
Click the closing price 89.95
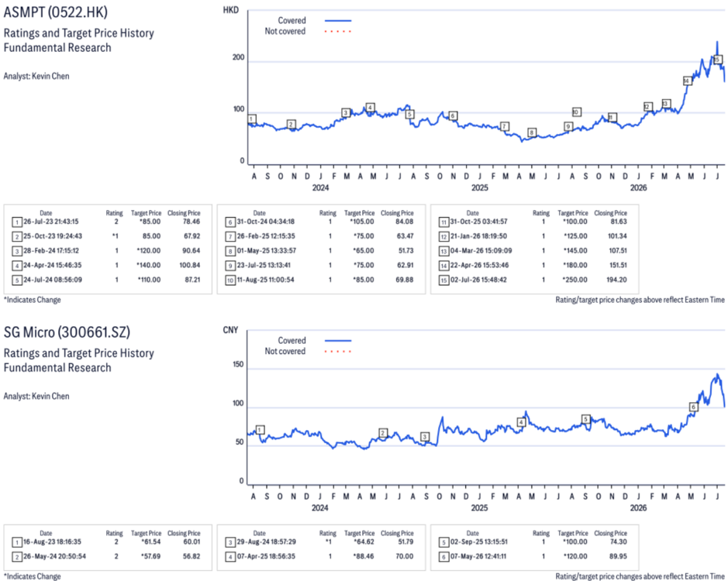pos(618,556)
